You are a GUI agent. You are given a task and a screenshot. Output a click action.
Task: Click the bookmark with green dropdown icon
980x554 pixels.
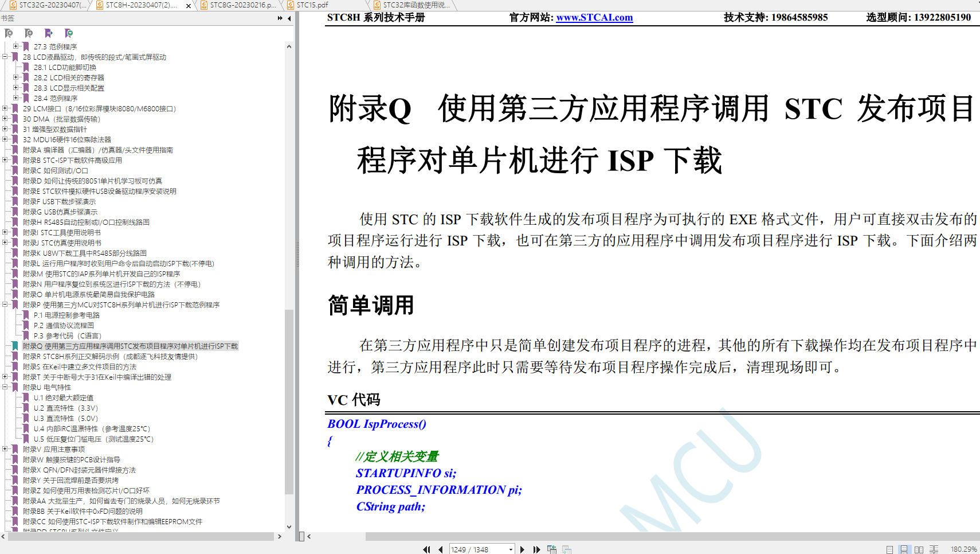[x=69, y=33]
